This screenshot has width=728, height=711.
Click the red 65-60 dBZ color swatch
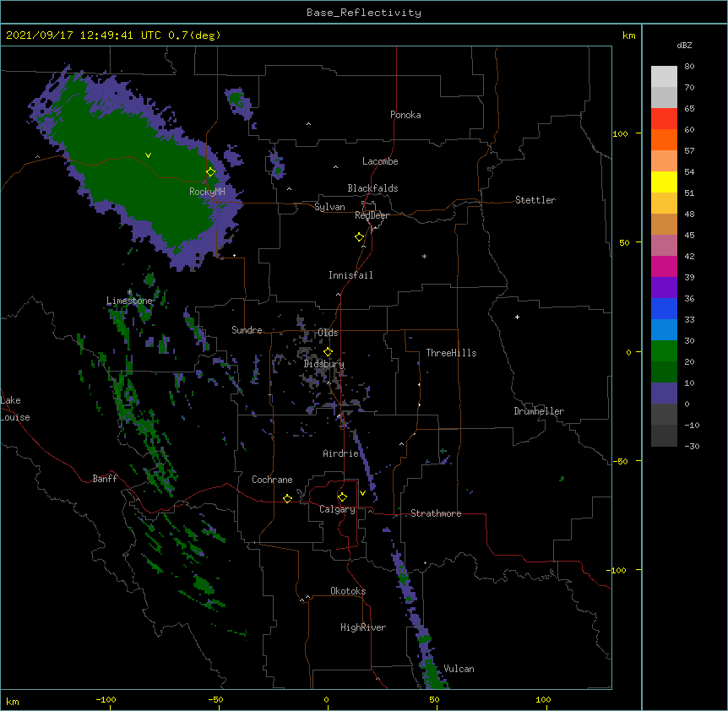664,119
